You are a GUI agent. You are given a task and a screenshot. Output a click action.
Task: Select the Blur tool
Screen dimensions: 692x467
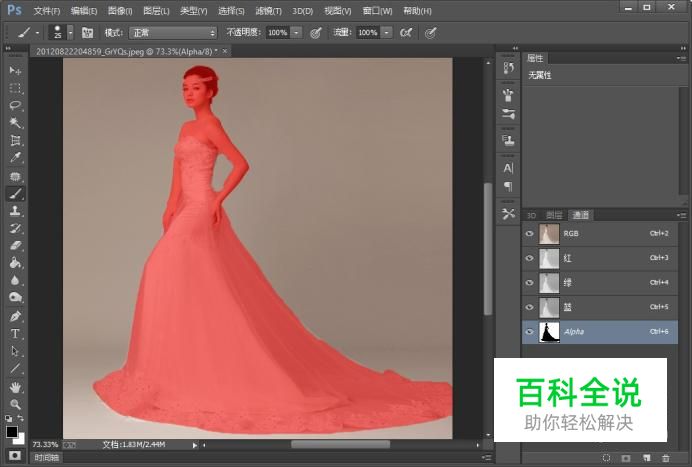pyautogui.click(x=15, y=280)
